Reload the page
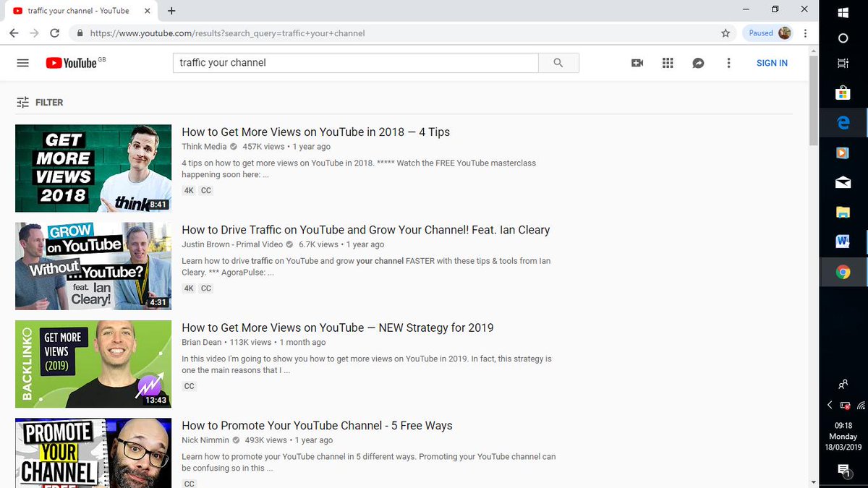The image size is (868, 488). tap(54, 33)
